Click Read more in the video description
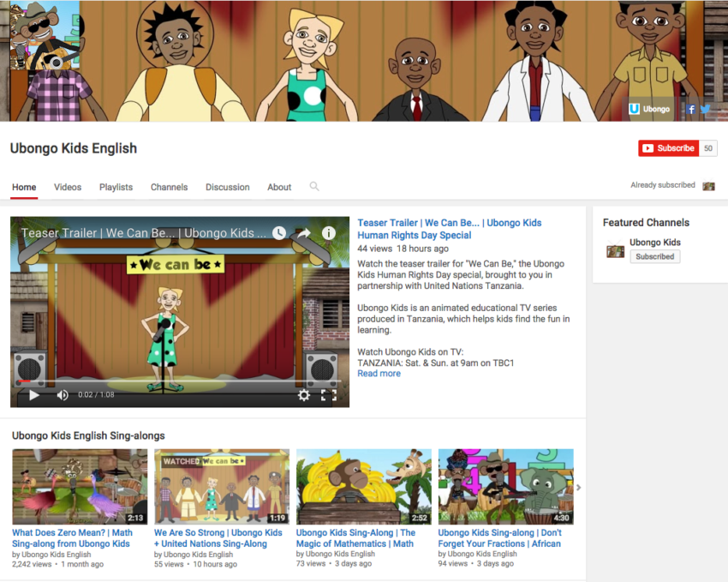 coord(379,374)
